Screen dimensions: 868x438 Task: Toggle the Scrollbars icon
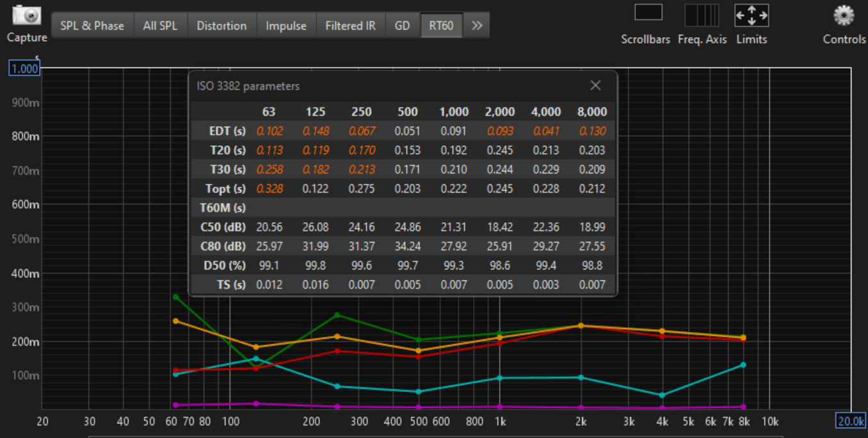click(x=648, y=12)
